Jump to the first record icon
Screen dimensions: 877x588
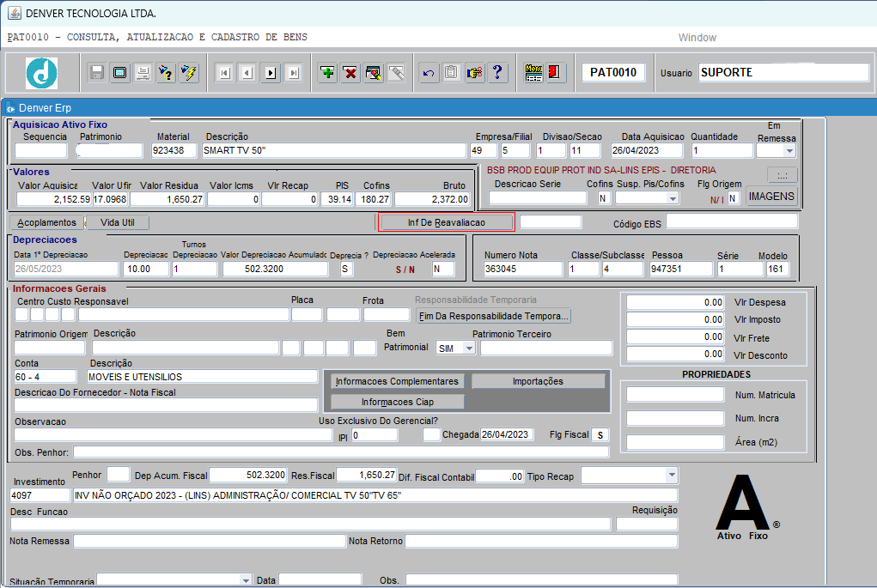(224, 73)
